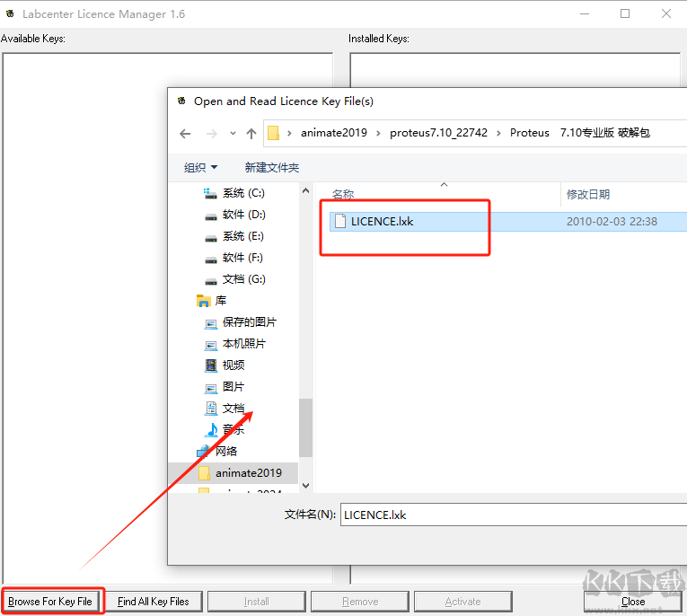Select 系统 (E:) drive in tree
The width and height of the screenshot is (687, 616).
point(234,236)
